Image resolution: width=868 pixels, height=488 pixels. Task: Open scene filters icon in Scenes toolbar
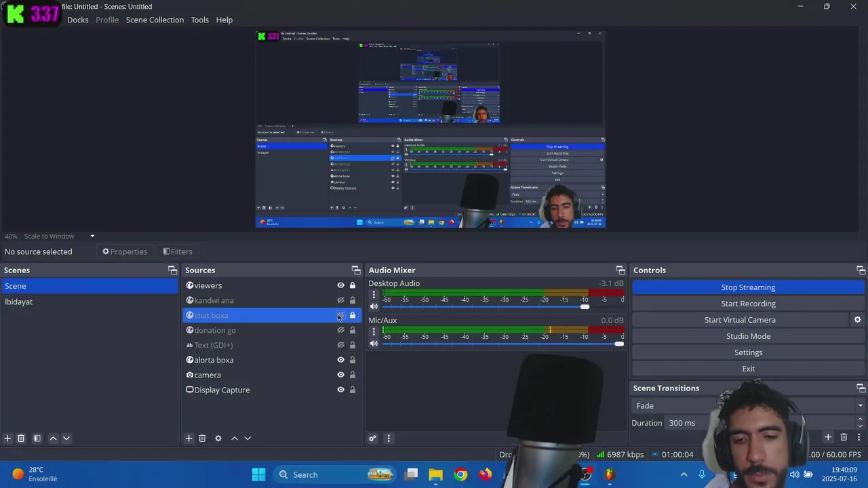pos(37,439)
